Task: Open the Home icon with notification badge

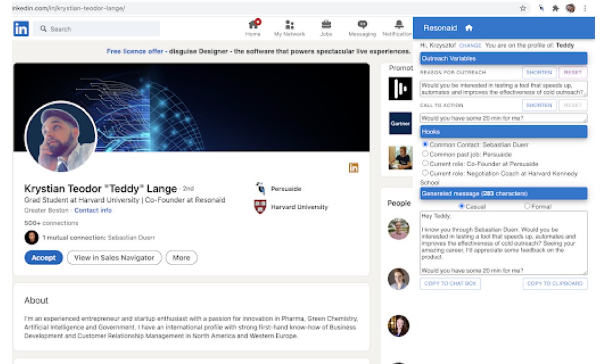Action: (x=254, y=25)
